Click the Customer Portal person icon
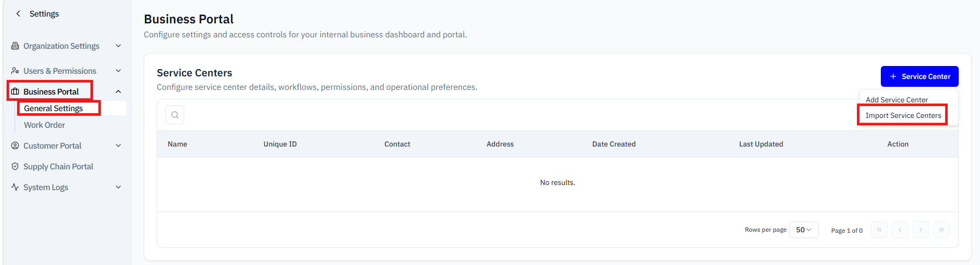 coord(15,145)
